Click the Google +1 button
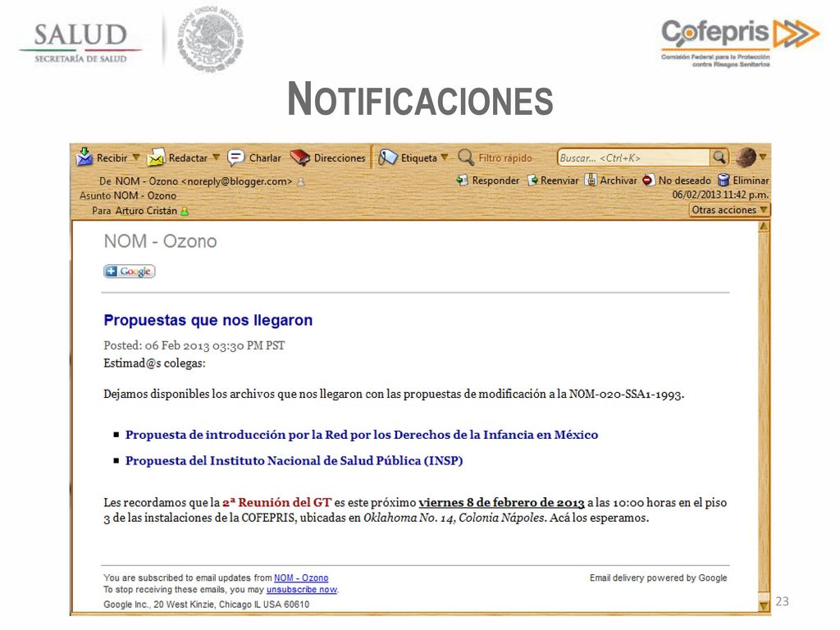The image size is (840, 630). [129, 272]
